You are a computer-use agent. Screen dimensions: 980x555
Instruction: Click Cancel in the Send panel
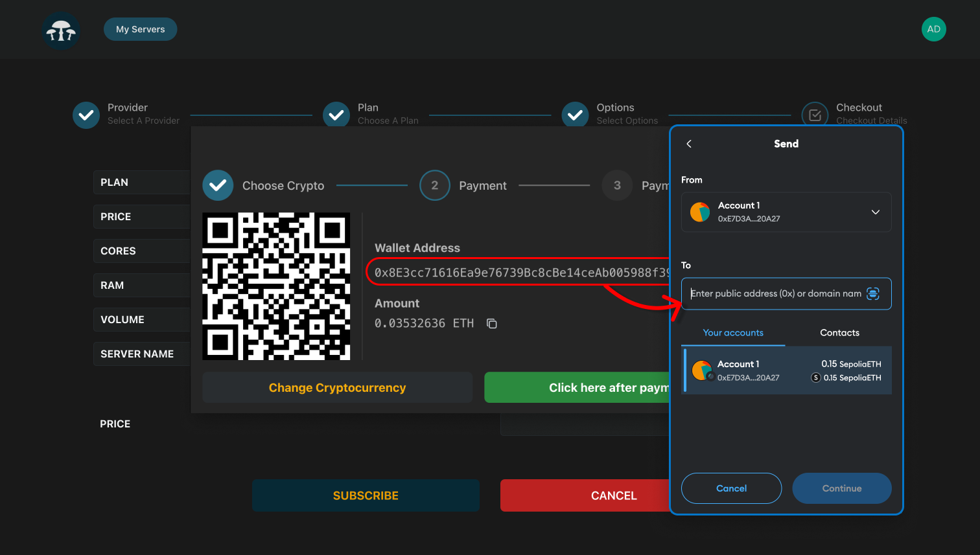click(x=731, y=488)
